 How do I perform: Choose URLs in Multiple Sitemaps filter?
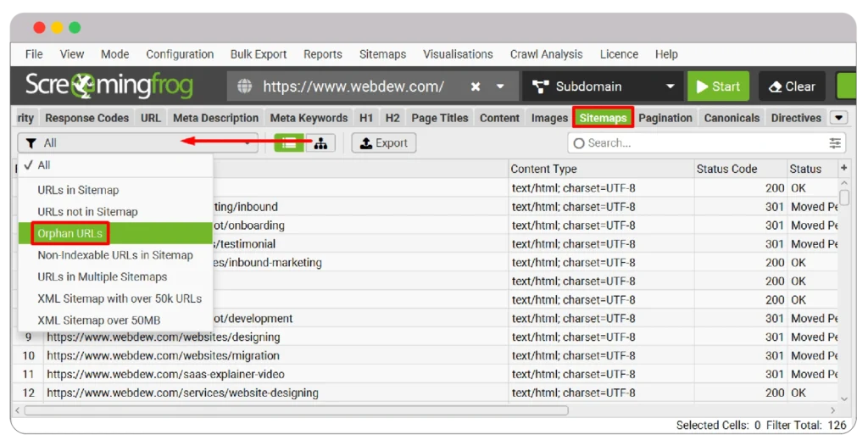tap(115, 276)
